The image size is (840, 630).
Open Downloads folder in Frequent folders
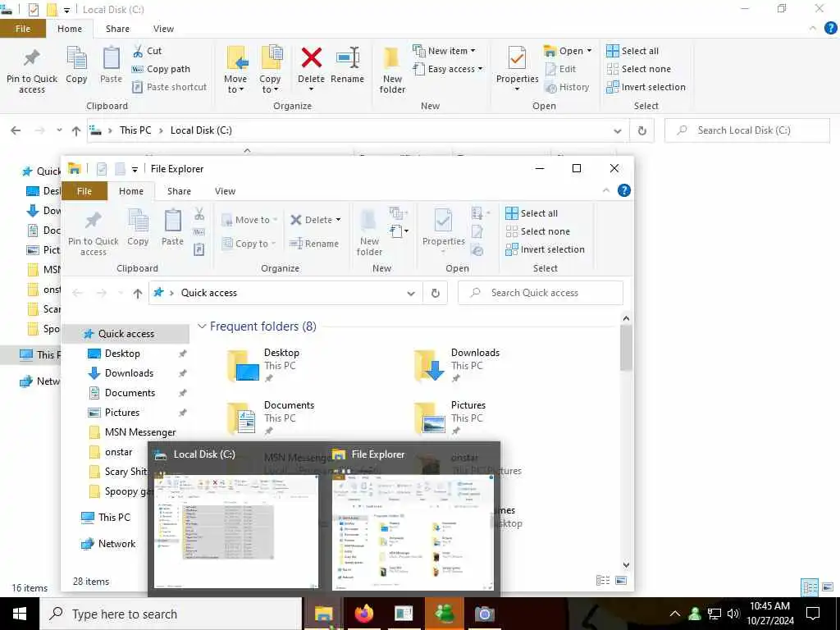pos(459,367)
